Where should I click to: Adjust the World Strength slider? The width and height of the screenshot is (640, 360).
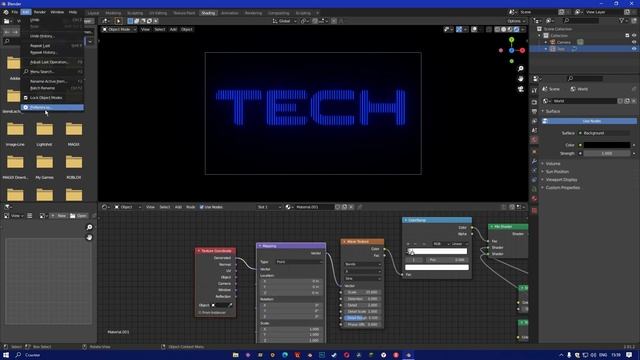pos(607,153)
